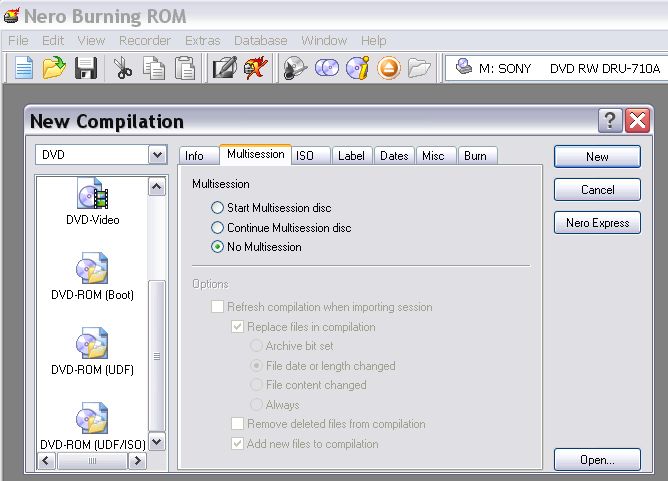Click the dialog help question mark button
This screenshot has width=668, height=481.
point(610,121)
